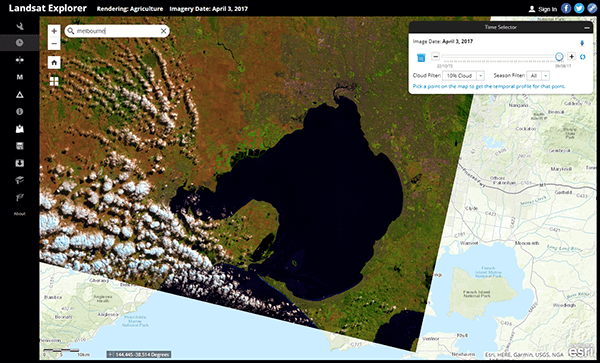Image resolution: width=600 pixels, height=363 pixels.
Task: Open the M mask tool in sidebar
Action: click(20, 77)
